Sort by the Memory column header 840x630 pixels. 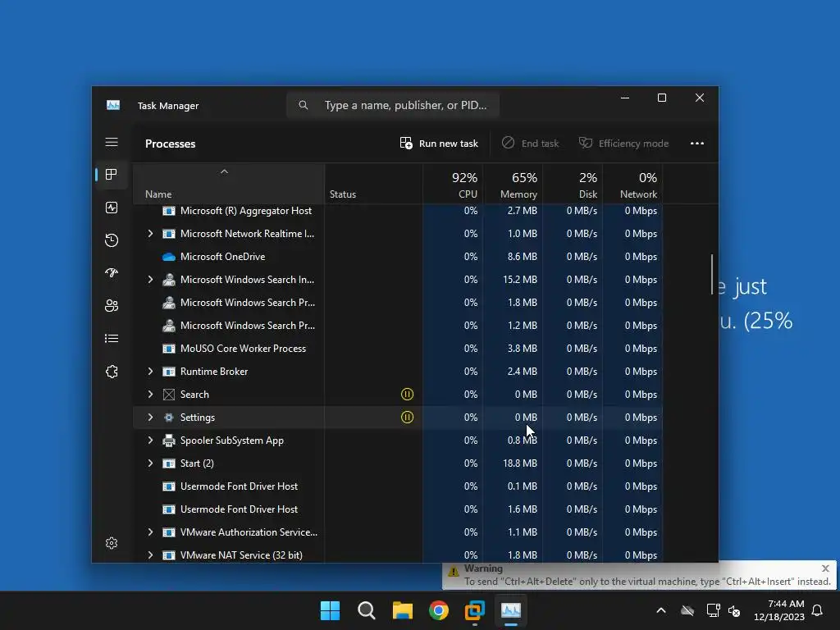point(513,184)
